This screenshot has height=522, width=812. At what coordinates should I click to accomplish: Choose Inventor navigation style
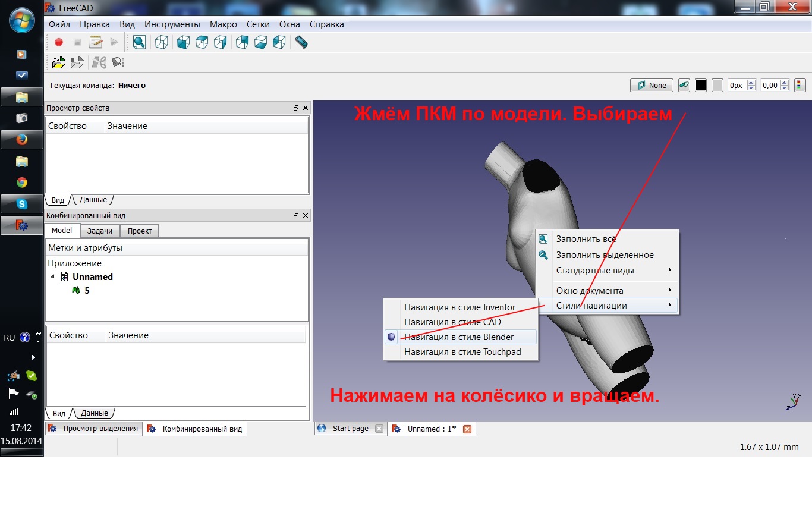459,307
